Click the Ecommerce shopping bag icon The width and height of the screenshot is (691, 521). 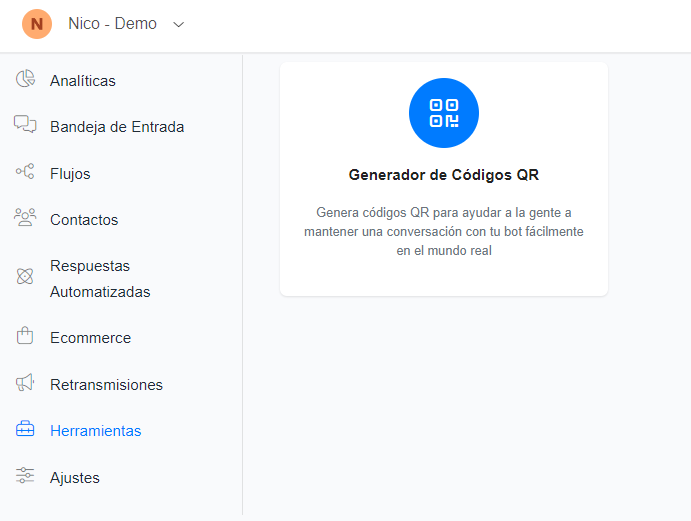(x=25, y=335)
